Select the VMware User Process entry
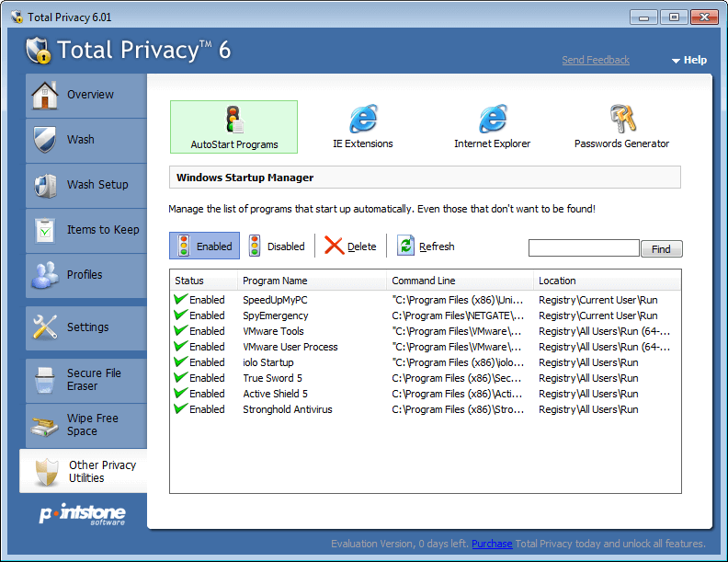The height and width of the screenshot is (562, 728). [290, 347]
